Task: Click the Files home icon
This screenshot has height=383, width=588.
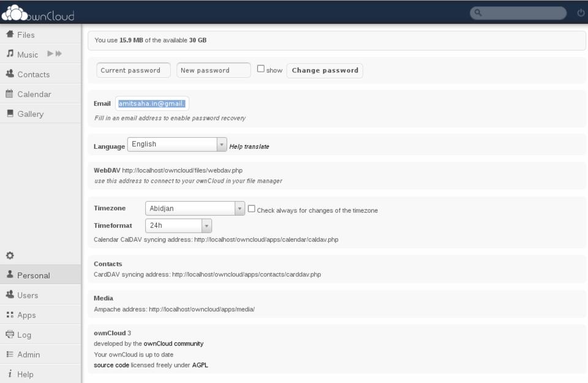Action: [x=10, y=34]
